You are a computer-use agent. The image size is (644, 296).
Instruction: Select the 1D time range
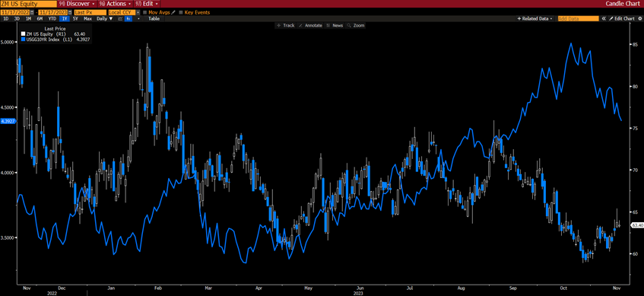[x=6, y=18]
